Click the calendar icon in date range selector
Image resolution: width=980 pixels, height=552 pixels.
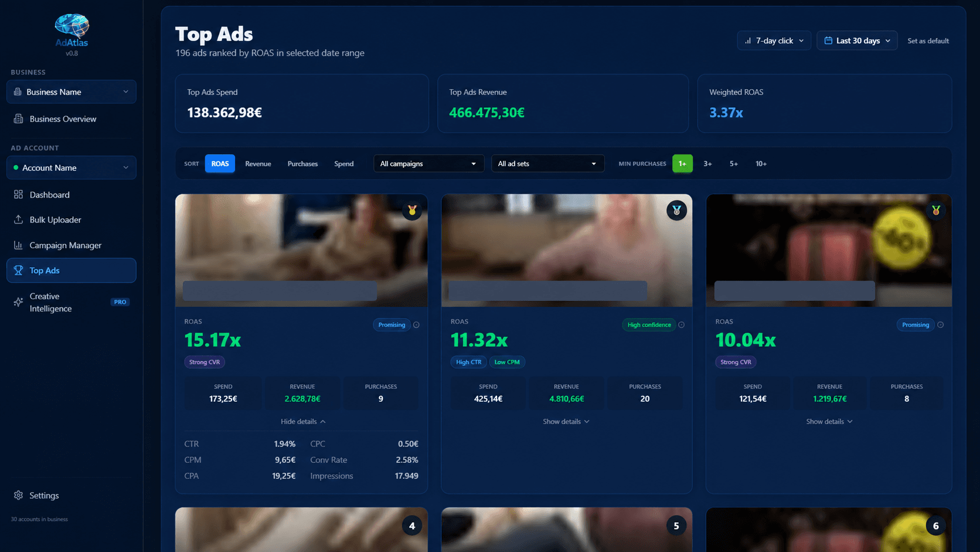828,40
